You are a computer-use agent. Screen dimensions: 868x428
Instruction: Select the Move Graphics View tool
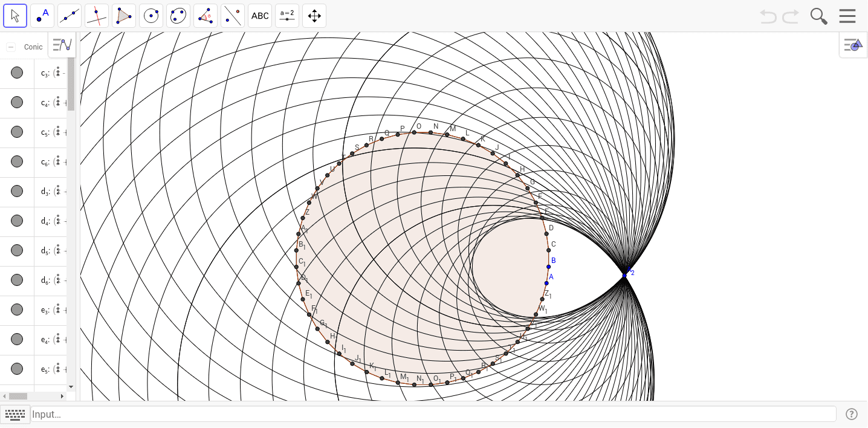314,16
